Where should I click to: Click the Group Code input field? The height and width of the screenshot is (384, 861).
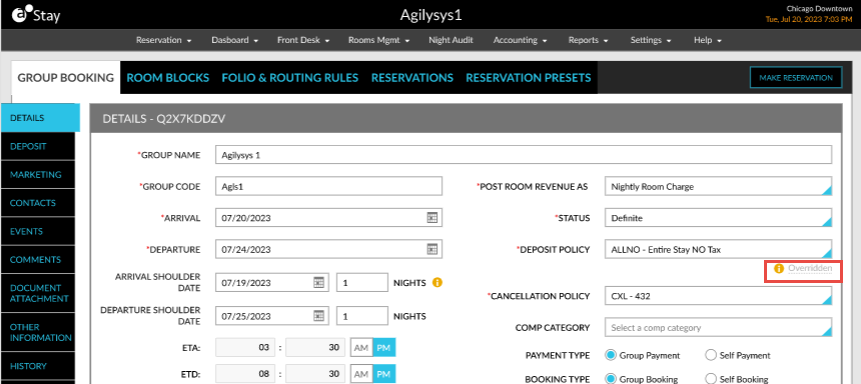328,186
